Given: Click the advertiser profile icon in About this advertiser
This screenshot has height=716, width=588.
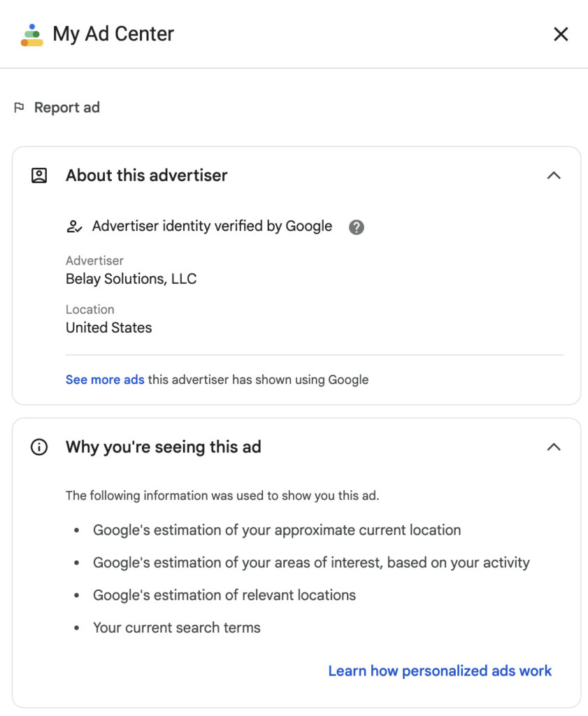Looking at the screenshot, I should (x=38, y=176).
